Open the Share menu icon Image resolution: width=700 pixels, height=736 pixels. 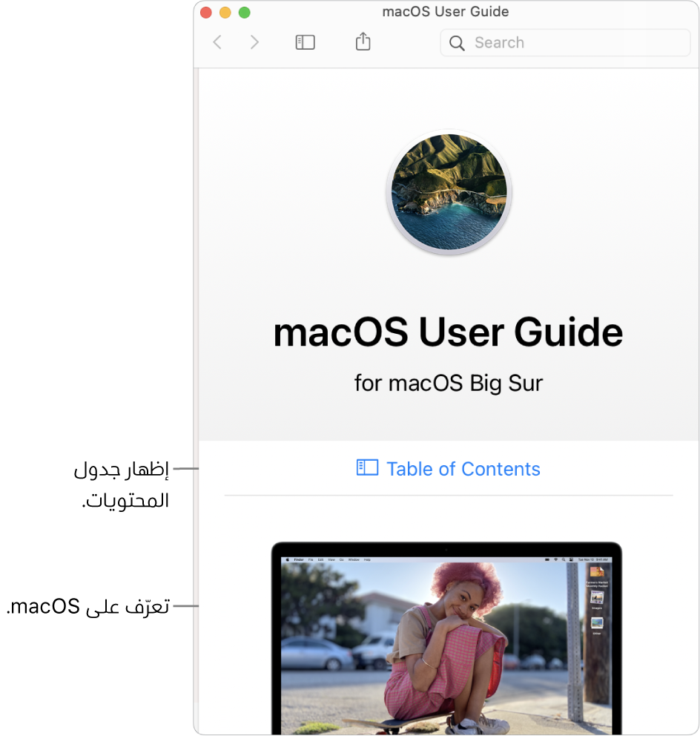pos(363,42)
